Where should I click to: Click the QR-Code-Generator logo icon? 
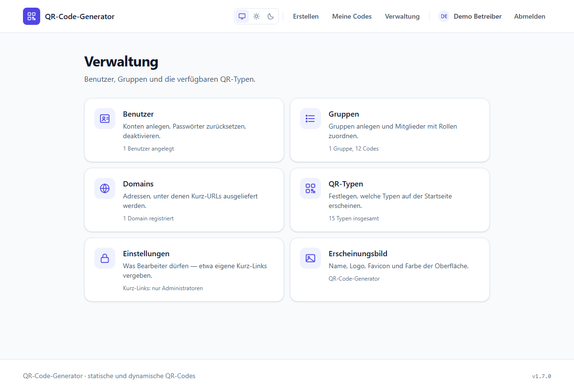(x=32, y=16)
